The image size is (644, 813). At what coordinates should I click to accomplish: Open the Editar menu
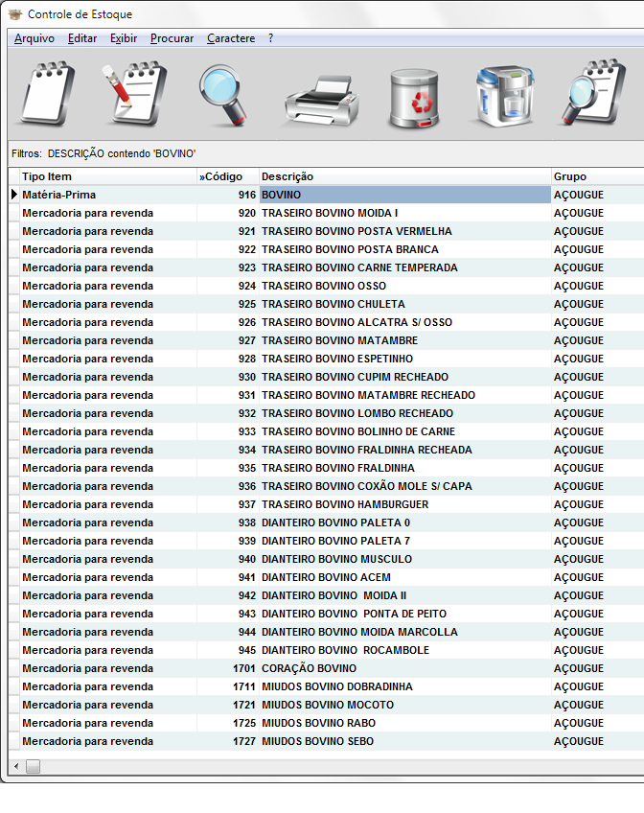pos(82,38)
